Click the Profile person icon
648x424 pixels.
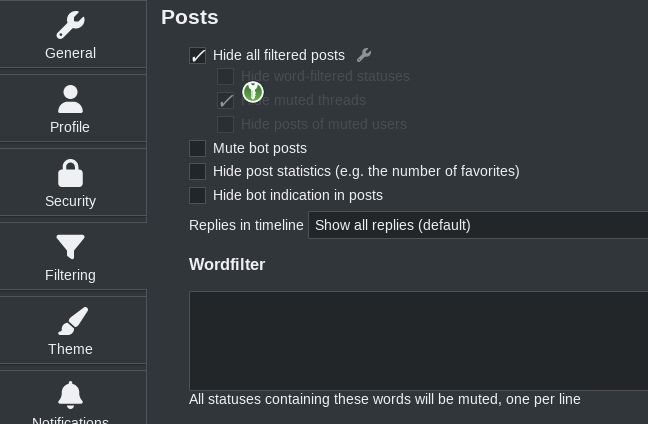tap(70, 99)
